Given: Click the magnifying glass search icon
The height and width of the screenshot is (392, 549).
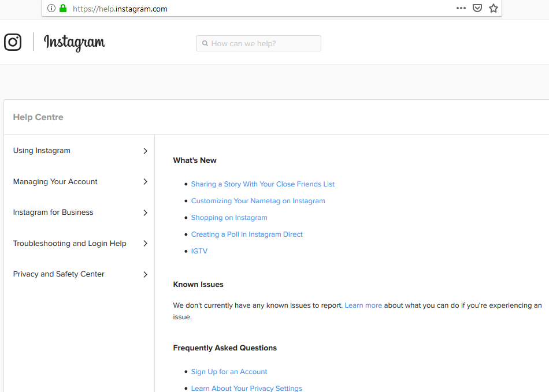Looking at the screenshot, I should click(x=205, y=43).
